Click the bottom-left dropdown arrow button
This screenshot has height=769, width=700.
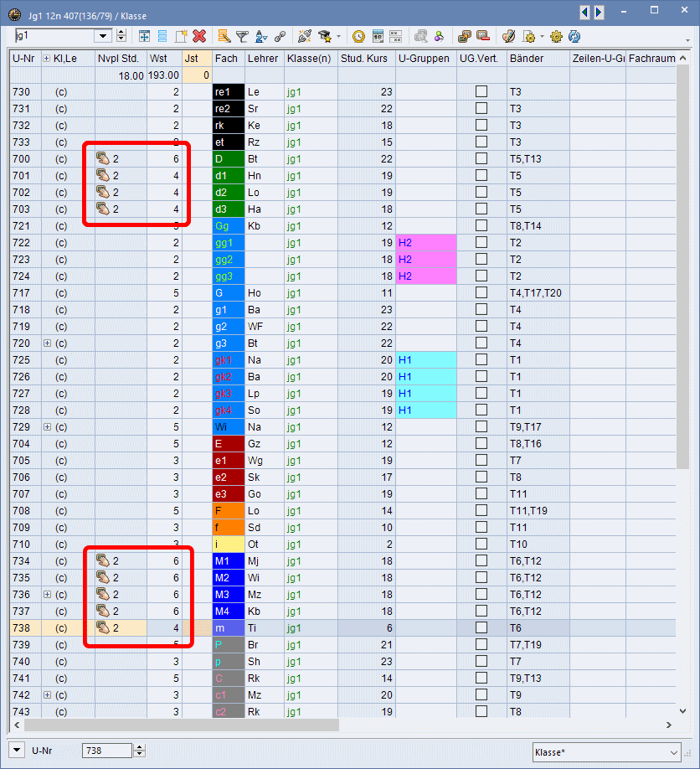[18, 751]
